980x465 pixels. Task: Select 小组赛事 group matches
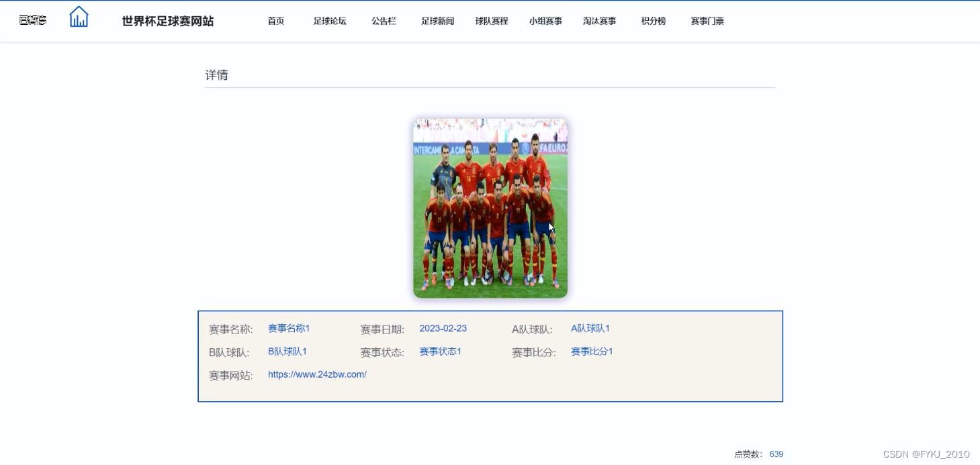coord(545,21)
